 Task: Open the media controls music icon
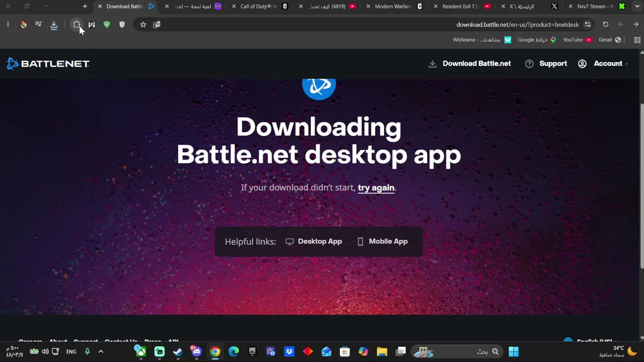coord(38,25)
